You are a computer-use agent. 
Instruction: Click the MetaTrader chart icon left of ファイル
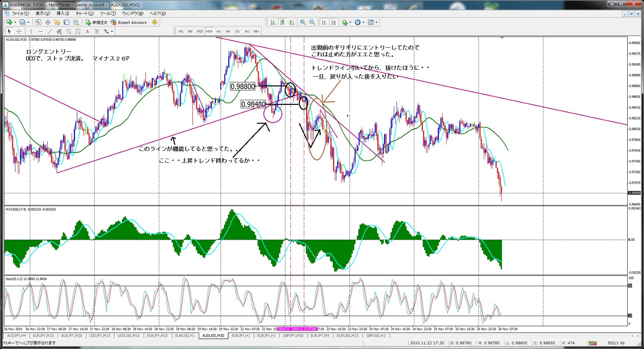click(x=7, y=13)
